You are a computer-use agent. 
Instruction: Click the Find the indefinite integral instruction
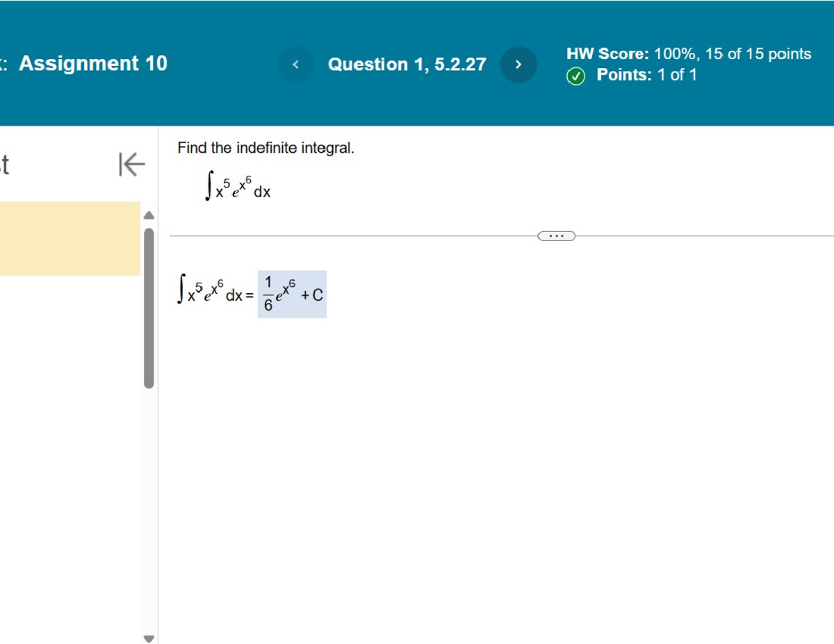click(266, 148)
